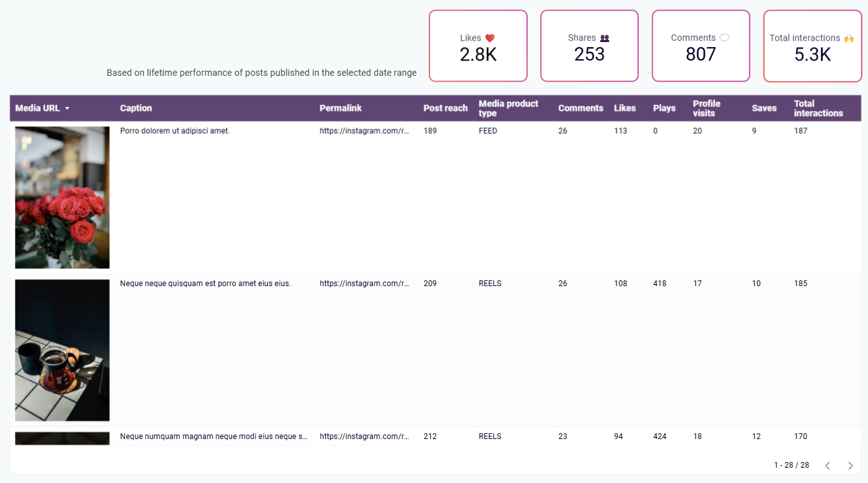868x483 pixels.
Task: Click post reach value 212
Action: (x=430, y=436)
